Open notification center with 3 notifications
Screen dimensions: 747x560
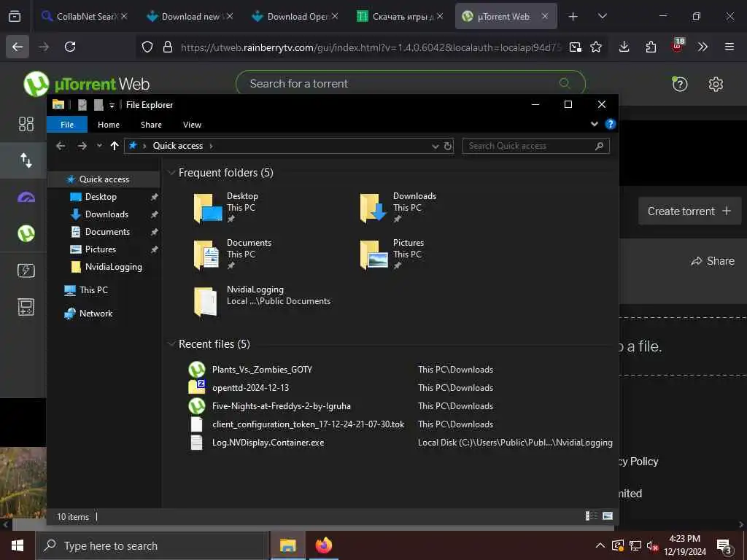(724, 547)
